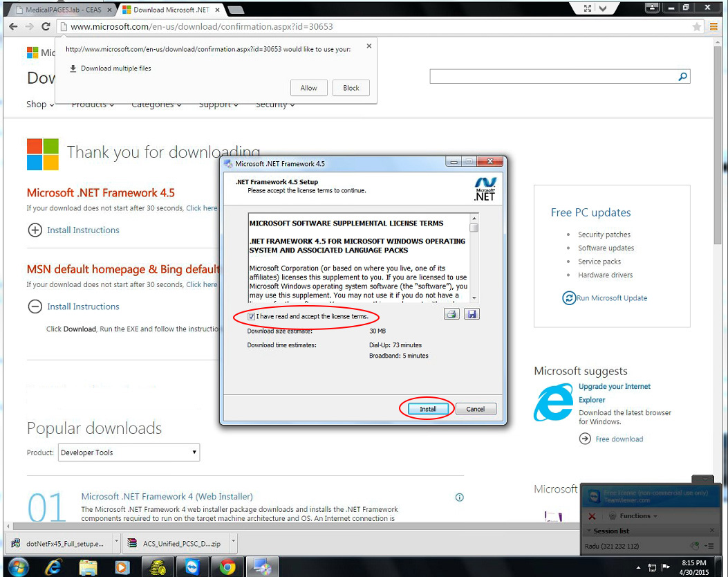Click the page's vertical scrollbar thumb
Image resolution: width=728 pixels, height=577 pixels.
coord(718,144)
